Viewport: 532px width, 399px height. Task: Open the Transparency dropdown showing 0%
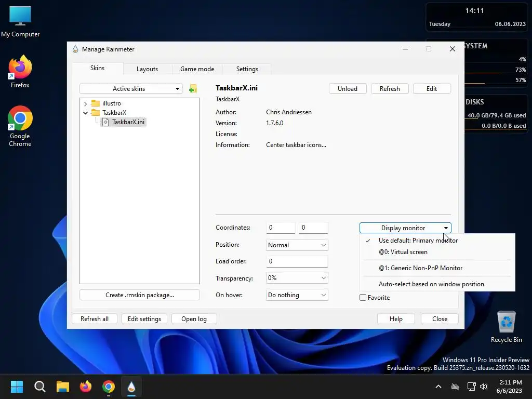[x=297, y=278]
